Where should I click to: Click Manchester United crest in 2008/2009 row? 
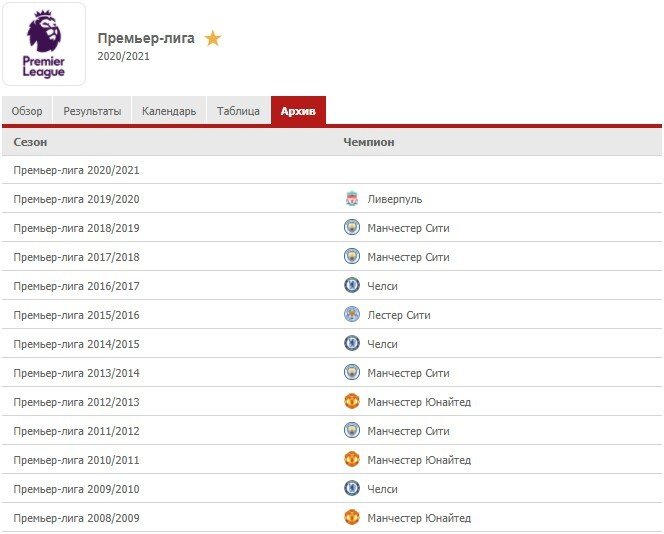(351, 518)
